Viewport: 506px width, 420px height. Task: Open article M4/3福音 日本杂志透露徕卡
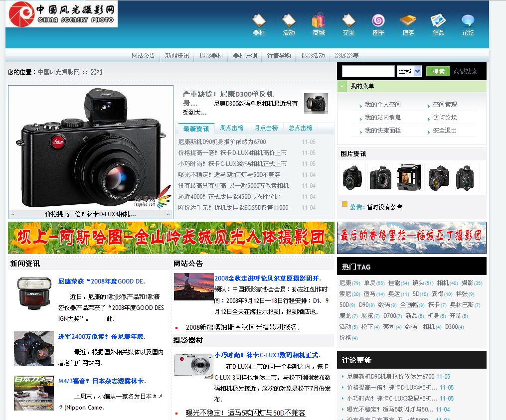[x=102, y=381]
